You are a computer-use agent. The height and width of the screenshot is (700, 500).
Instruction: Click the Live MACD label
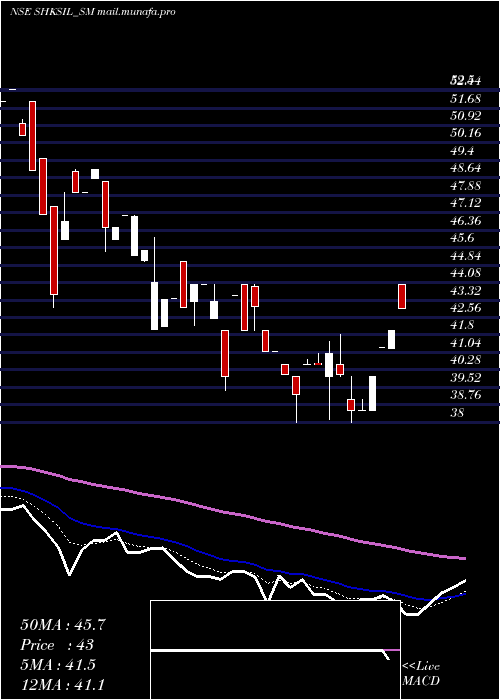pyautogui.click(x=421, y=673)
